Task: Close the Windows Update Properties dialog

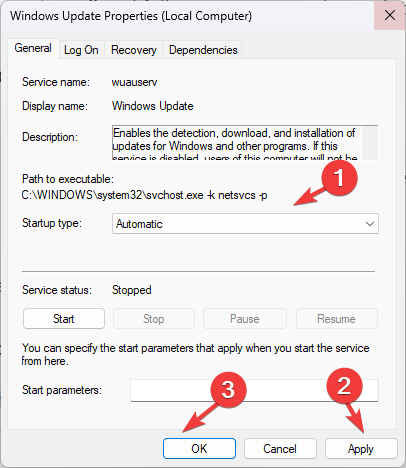Action: 390,15
